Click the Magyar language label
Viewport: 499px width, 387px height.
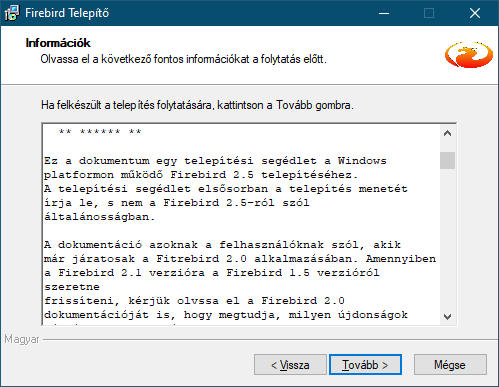[x=22, y=339]
